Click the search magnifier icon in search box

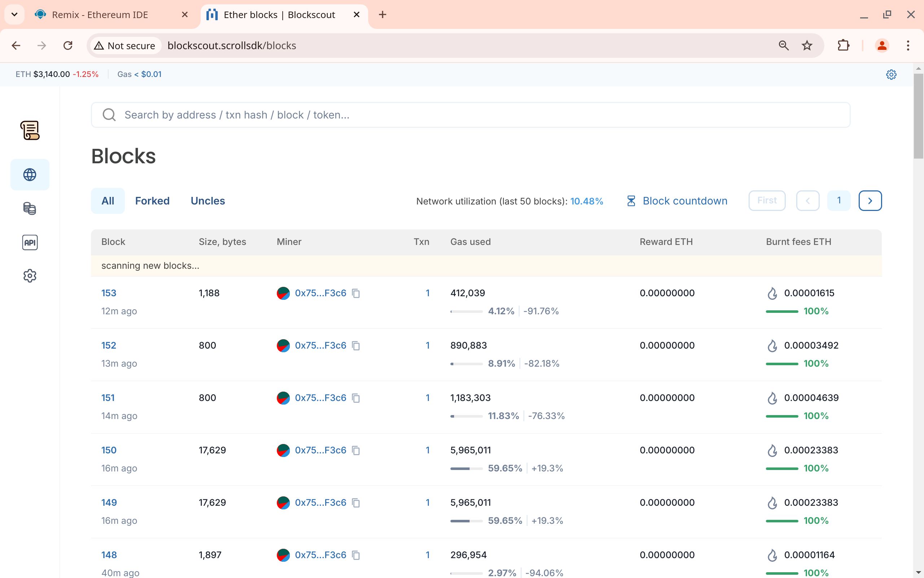pos(109,115)
